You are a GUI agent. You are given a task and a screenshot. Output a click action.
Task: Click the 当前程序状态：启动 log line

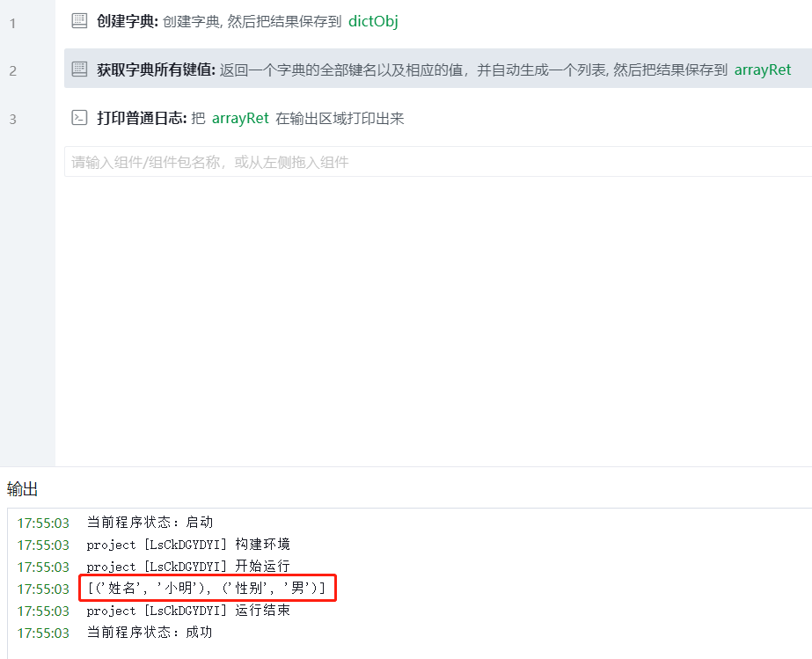150,523
